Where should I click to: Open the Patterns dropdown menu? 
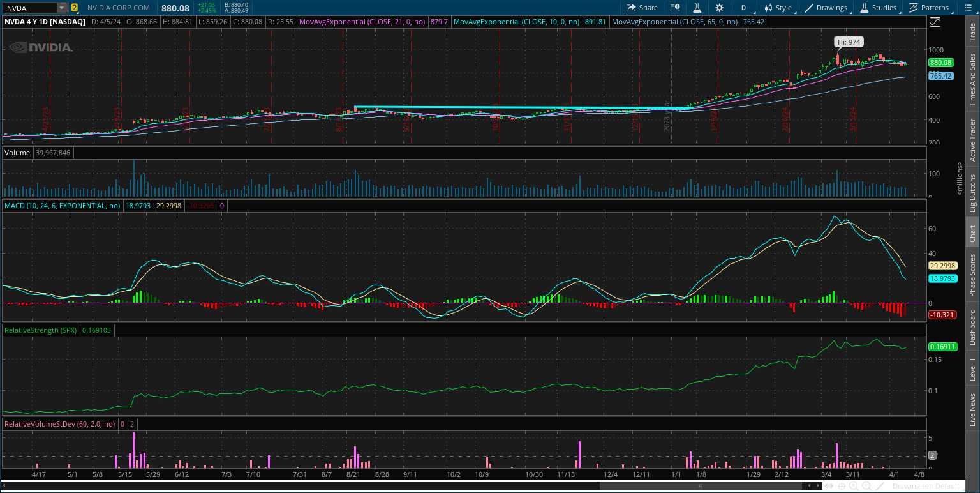[x=930, y=8]
